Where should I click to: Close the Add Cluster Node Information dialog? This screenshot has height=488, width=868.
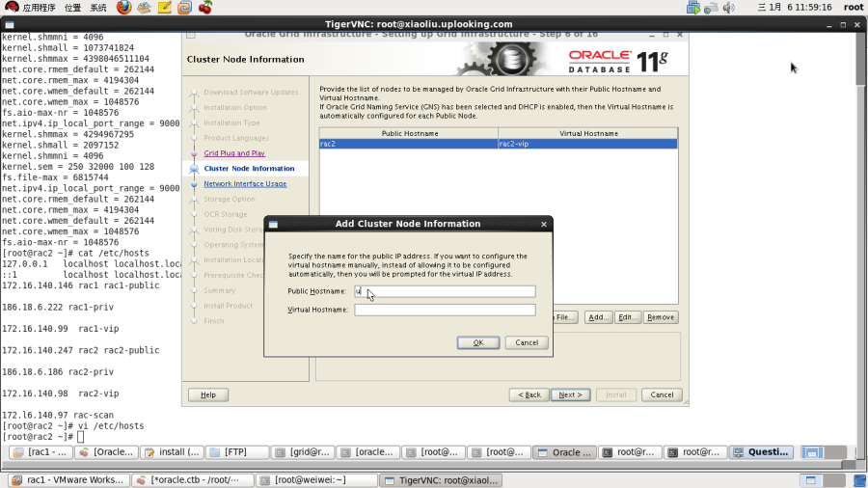coord(544,224)
